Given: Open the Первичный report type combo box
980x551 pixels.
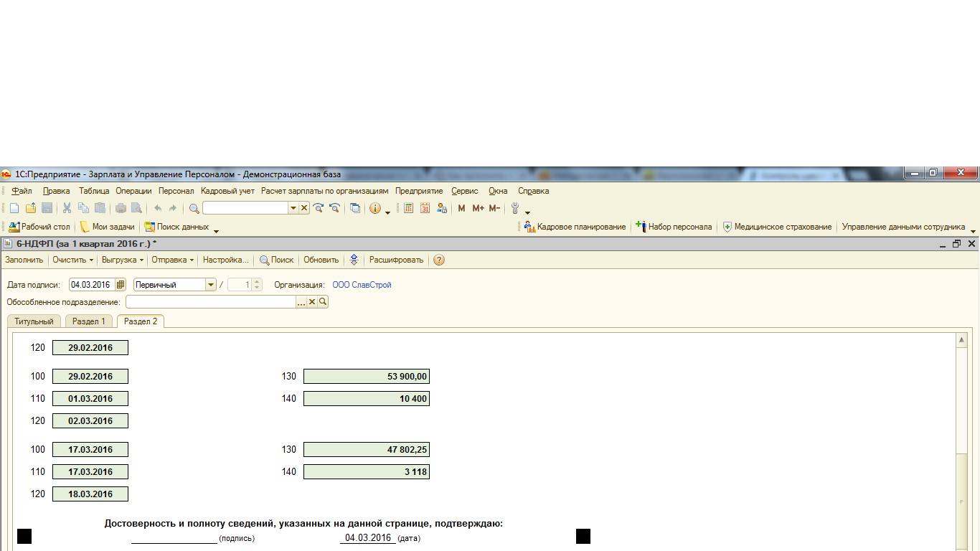Looking at the screenshot, I should 211,285.
